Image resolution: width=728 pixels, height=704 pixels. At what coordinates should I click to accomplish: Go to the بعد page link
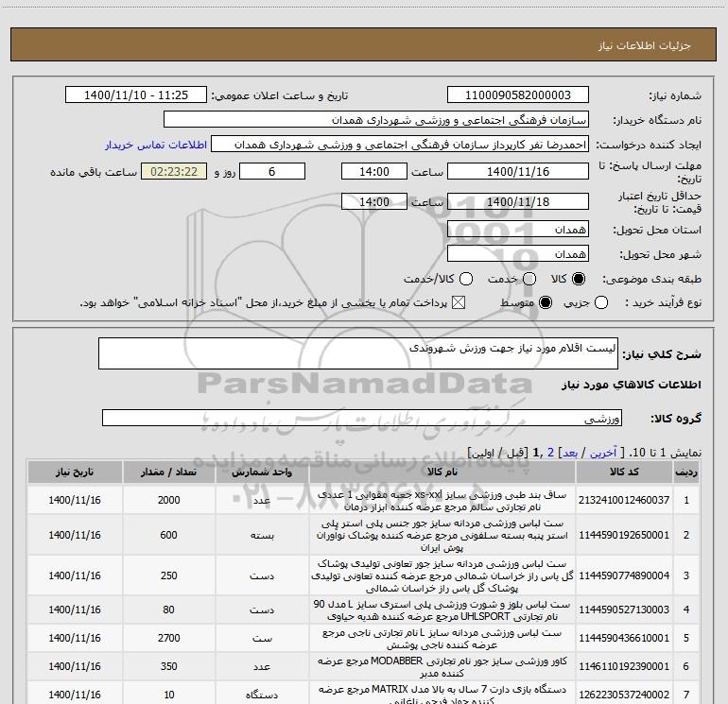[570, 453]
